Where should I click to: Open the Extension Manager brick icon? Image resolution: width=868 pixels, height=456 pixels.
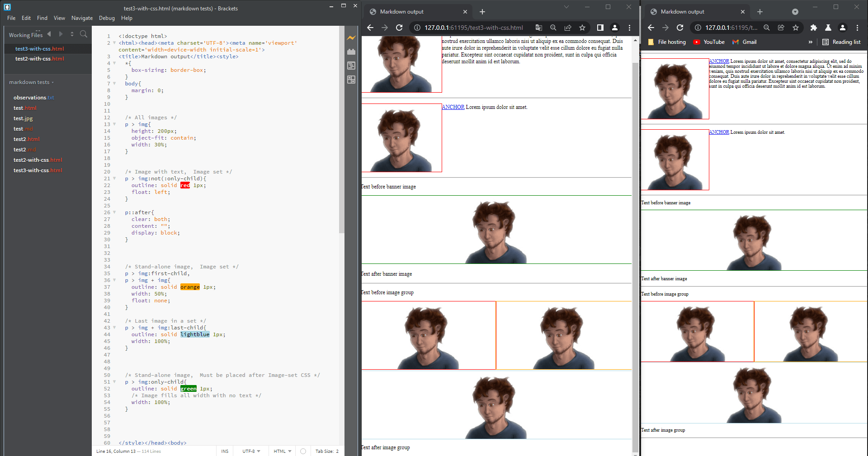(x=351, y=52)
